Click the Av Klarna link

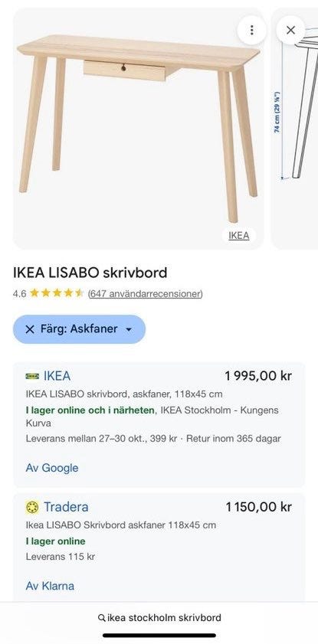(50, 586)
